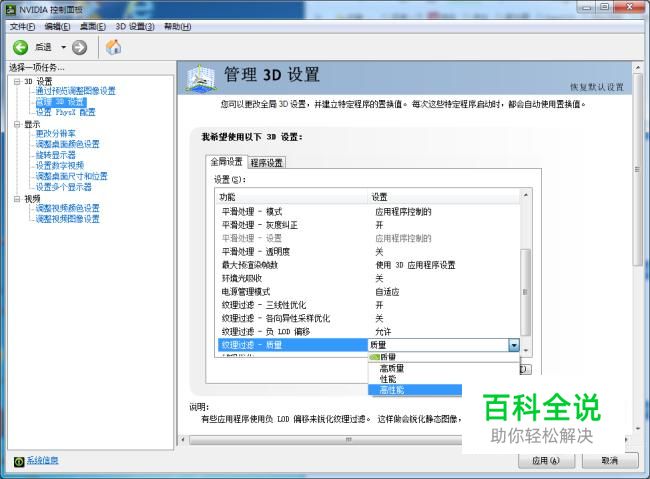Click the settings list scrollbar thumb
This screenshot has height=479, width=650.
coord(525,292)
